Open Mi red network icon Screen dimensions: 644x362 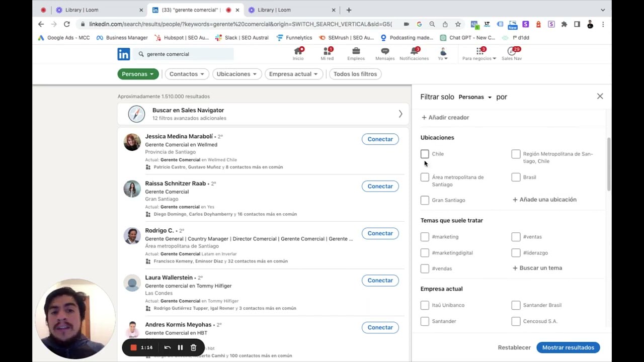(327, 54)
